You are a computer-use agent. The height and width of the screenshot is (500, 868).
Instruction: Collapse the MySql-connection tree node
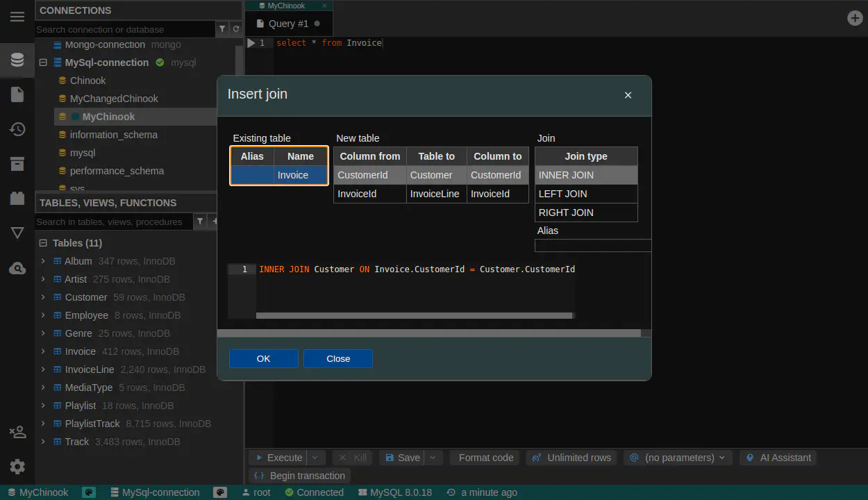[43, 62]
